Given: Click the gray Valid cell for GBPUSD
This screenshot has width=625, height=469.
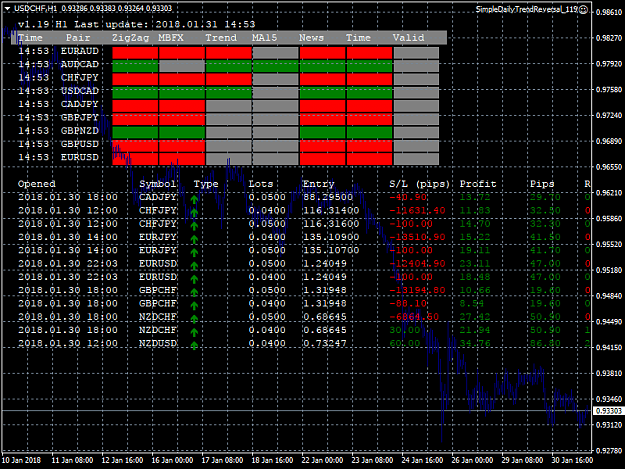Looking at the screenshot, I should click(416, 145).
